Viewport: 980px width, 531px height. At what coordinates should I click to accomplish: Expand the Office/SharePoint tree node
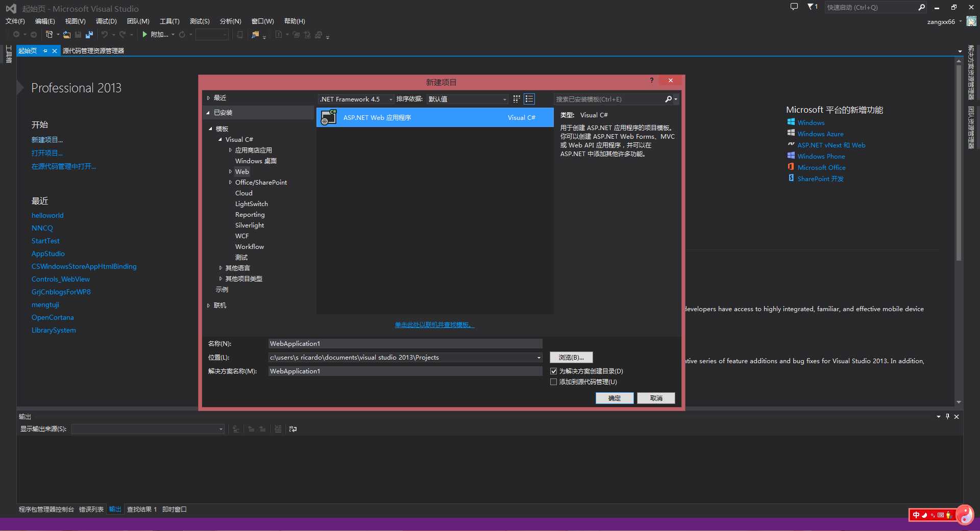(230, 182)
